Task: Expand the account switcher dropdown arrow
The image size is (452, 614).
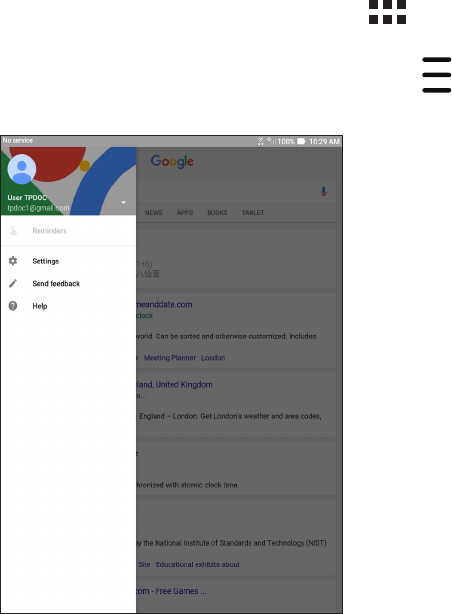Action: pyautogui.click(x=123, y=202)
